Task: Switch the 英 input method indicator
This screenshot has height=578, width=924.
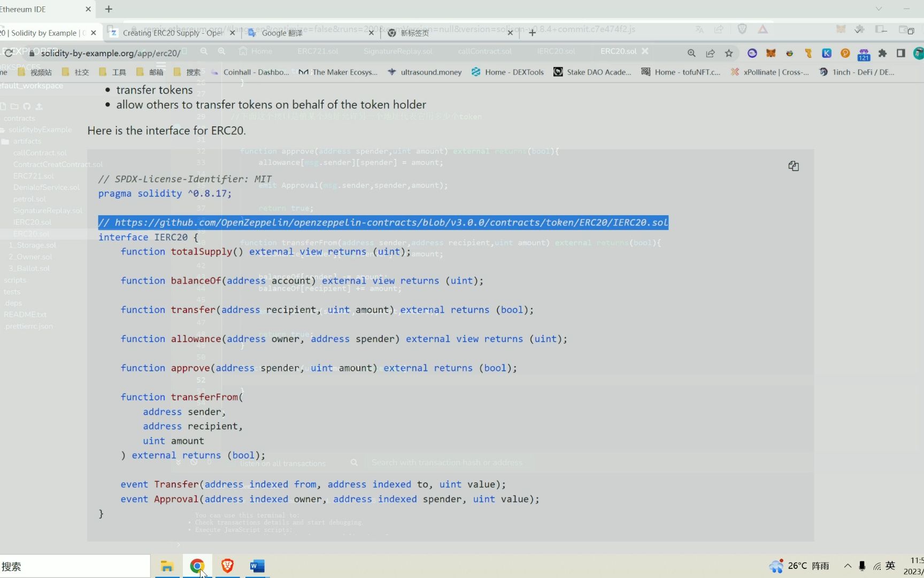Action: click(x=890, y=566)
